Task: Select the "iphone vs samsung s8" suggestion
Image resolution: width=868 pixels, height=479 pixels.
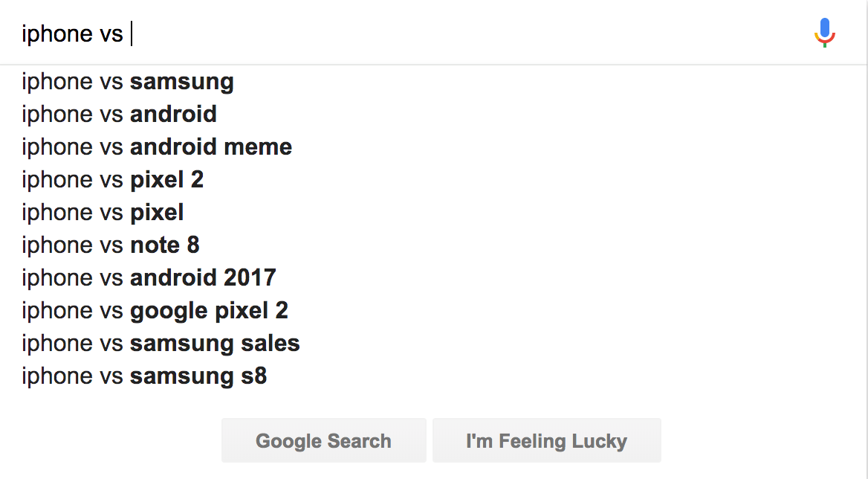Action: tap(144, 376)
